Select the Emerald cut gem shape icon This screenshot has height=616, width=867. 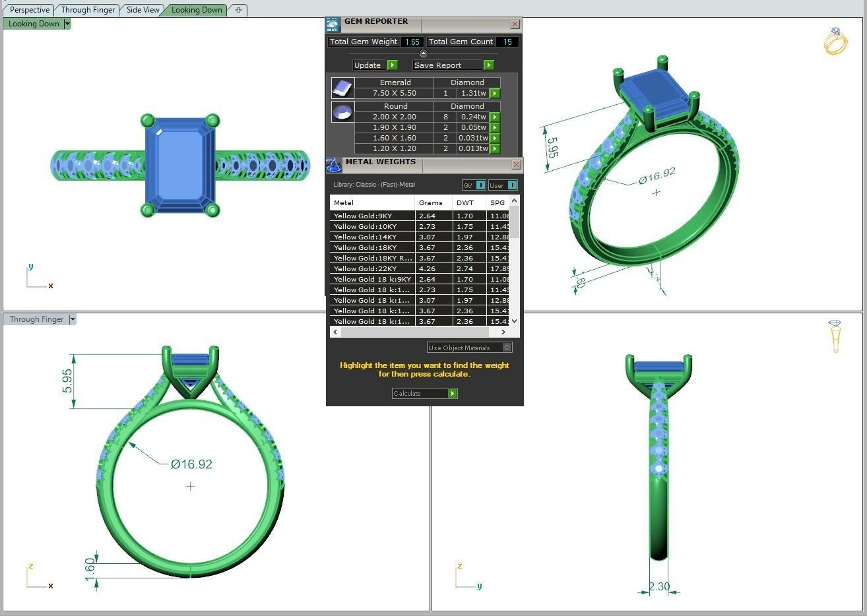click(x=342, y=88)
